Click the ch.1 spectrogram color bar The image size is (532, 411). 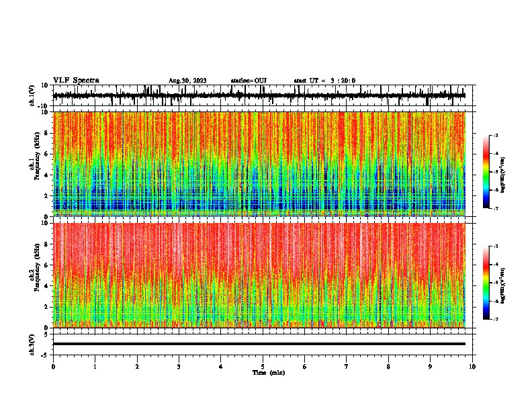pyautogui.click(x=486, y=172)
